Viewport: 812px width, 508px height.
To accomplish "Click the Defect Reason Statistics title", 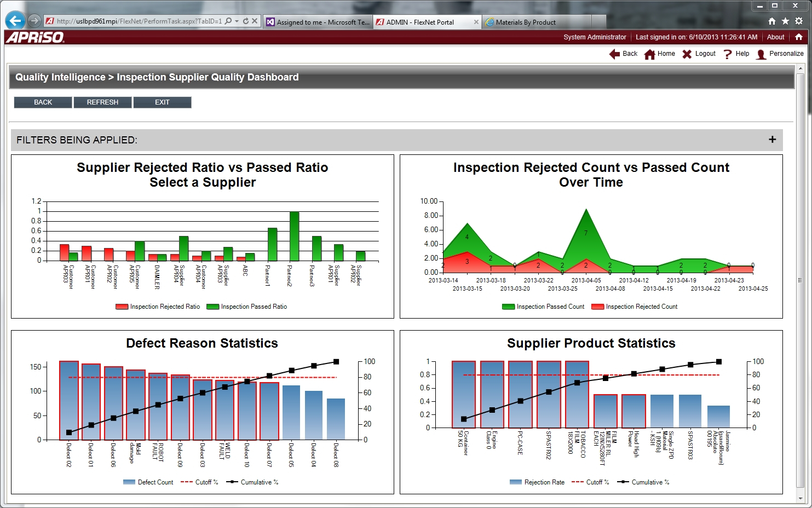I will 202,343.
